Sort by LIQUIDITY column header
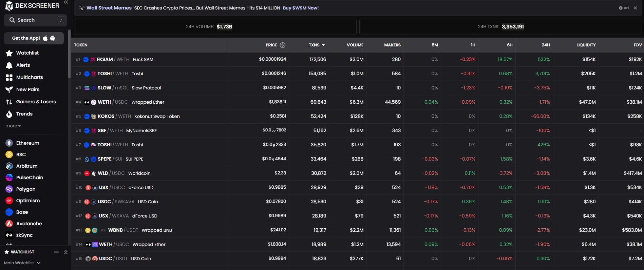The image size is (644, 270). coord(586,45)
